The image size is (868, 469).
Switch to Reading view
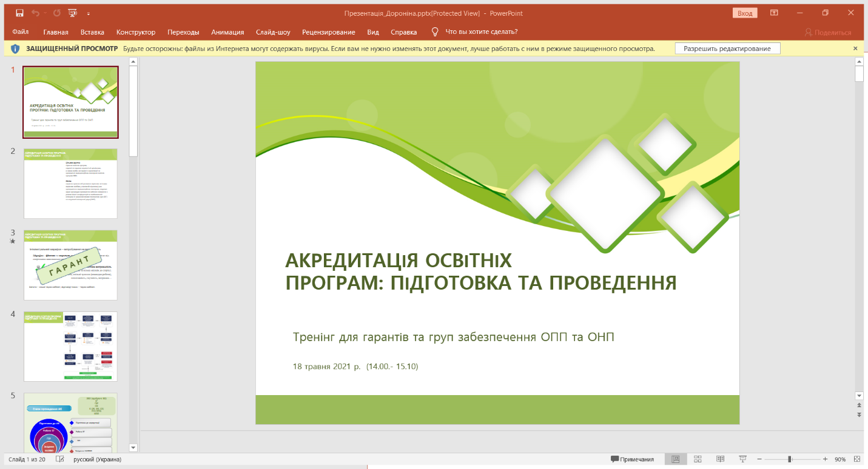pyautogui.click(x=719, y=459)
